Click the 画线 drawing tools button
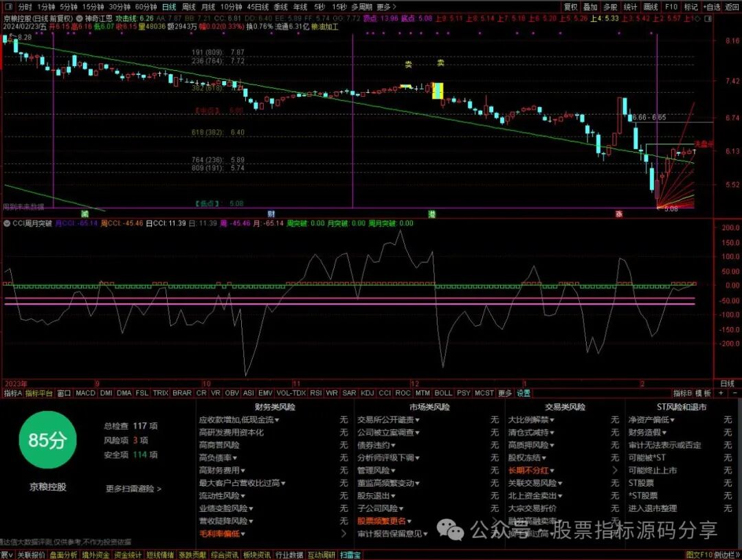Image resolution: width=742 pixels, height=560 pixels. pos(651,7)
